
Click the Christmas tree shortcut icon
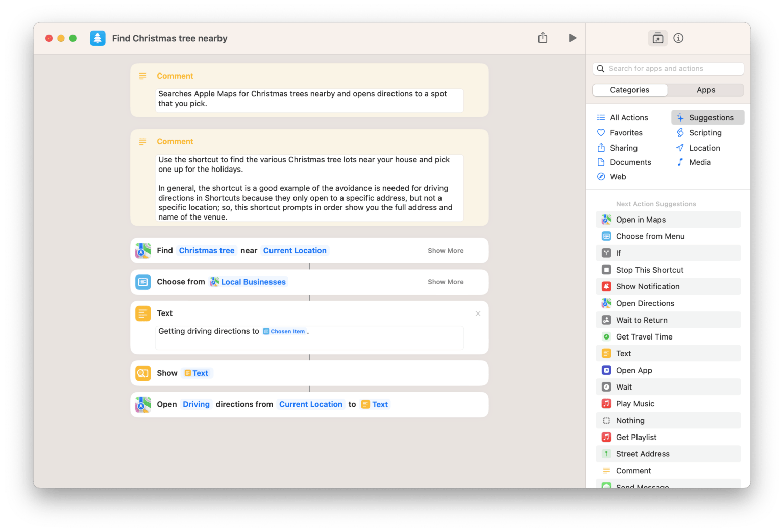tap(97, 38)
